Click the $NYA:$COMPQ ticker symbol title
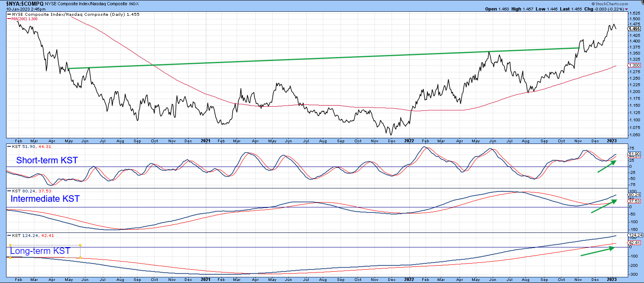The height and width of the screenshot is (283, 644). point(25,4)
